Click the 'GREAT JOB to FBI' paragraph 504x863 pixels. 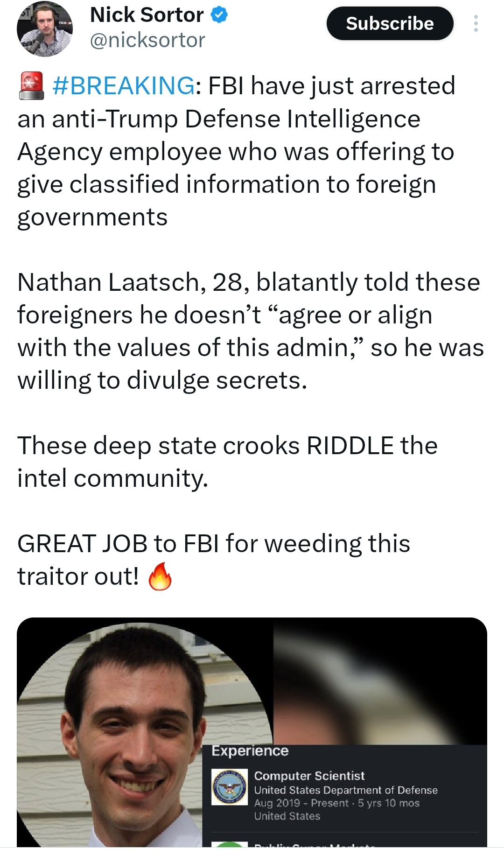tap(213, 560)
